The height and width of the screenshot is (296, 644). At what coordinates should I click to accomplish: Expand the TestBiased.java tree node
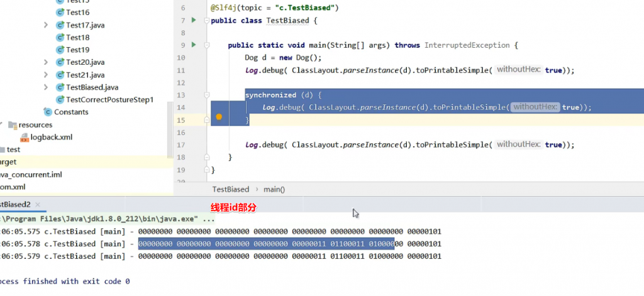[46, 87]
